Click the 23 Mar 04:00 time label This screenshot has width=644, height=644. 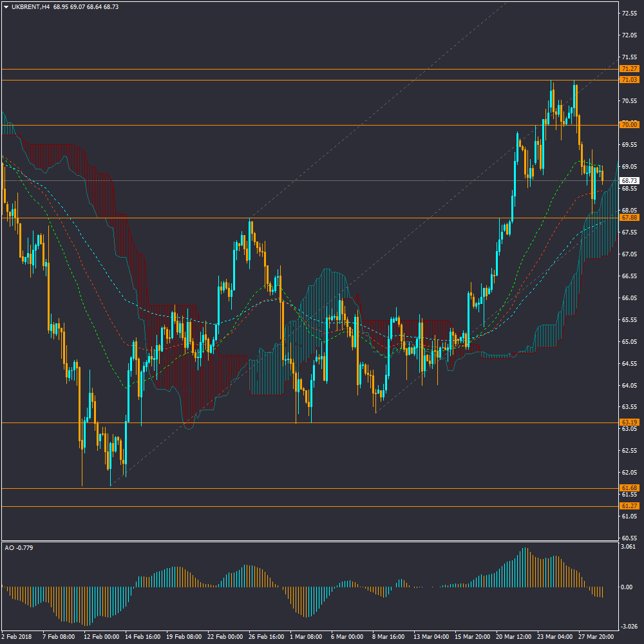point(554,637)
